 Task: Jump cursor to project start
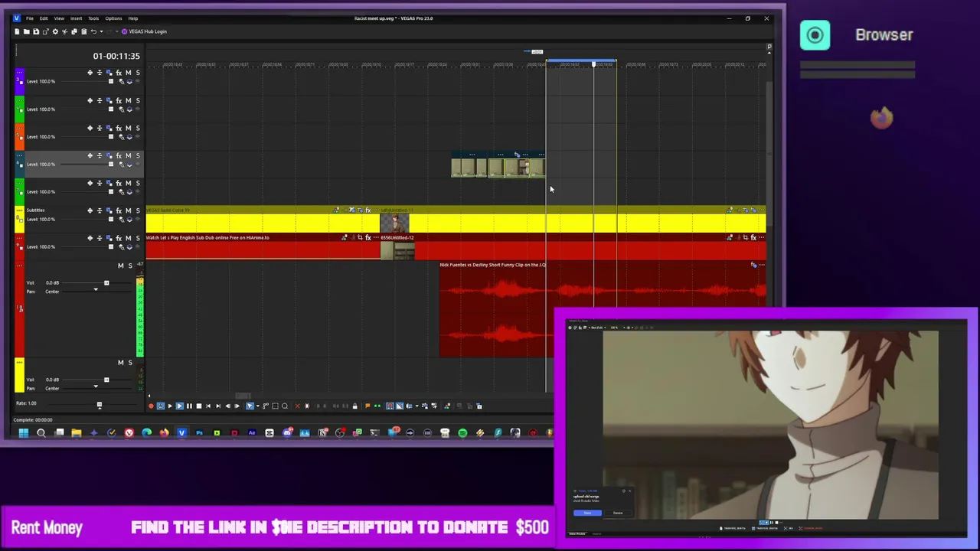(x=208, y=406)
